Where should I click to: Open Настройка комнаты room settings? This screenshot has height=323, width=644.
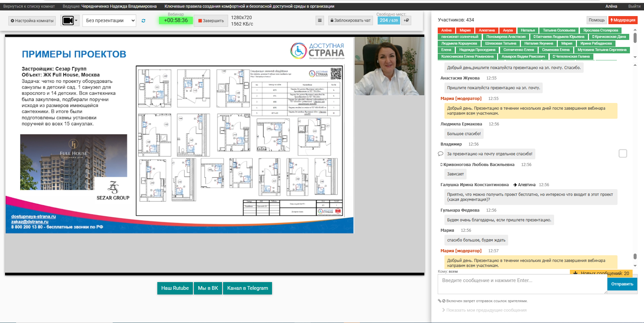[x=32, y=21]
